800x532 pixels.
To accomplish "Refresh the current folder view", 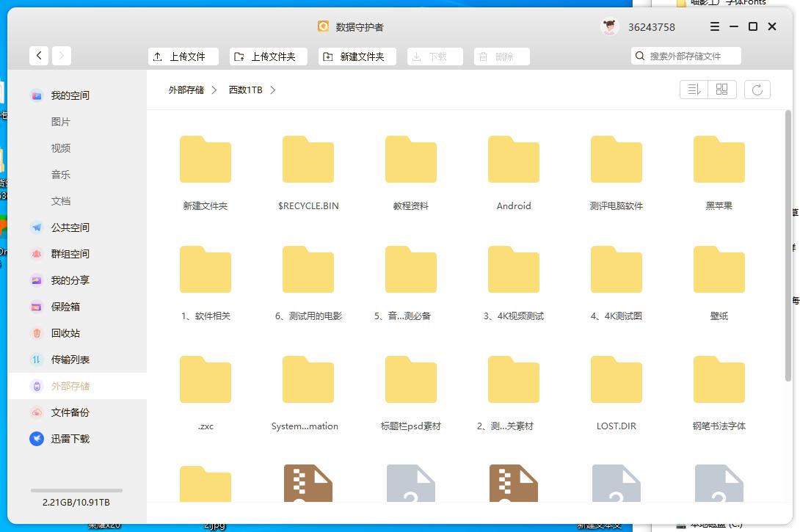I will 757,89.
